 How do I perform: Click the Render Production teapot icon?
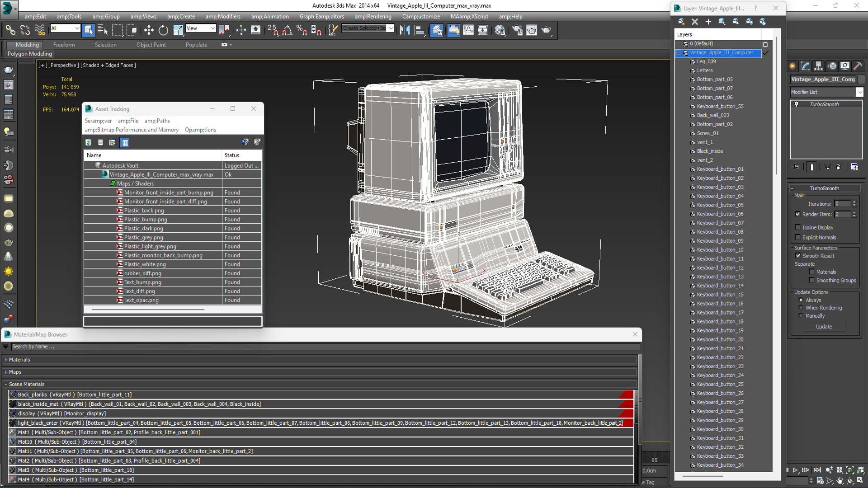(x=547, y=30)
